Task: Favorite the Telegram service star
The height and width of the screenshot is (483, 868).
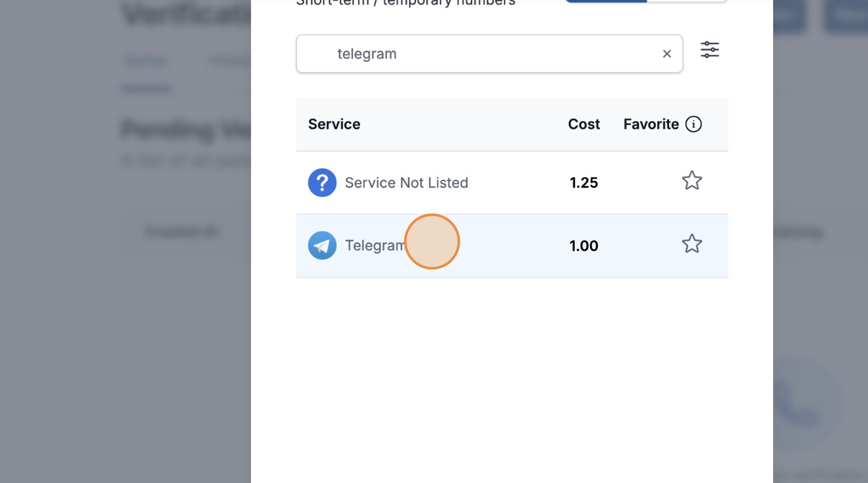Action: (692, 245)
